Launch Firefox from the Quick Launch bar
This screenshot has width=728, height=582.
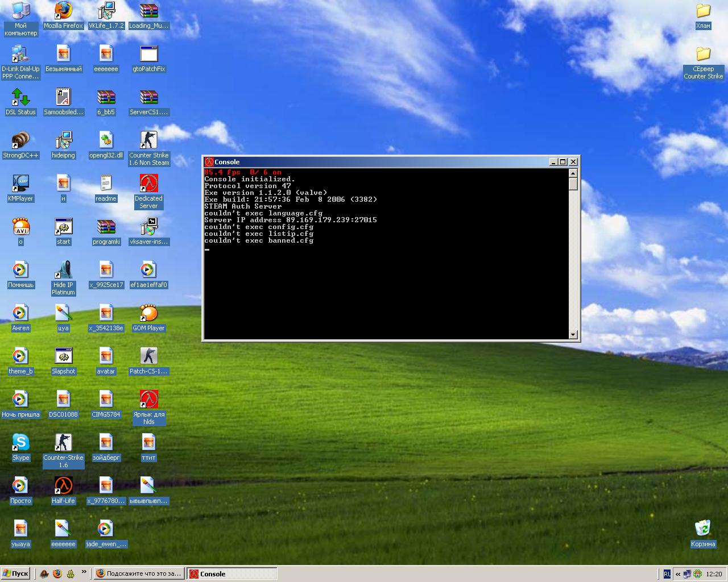click(x=57, y=573)
